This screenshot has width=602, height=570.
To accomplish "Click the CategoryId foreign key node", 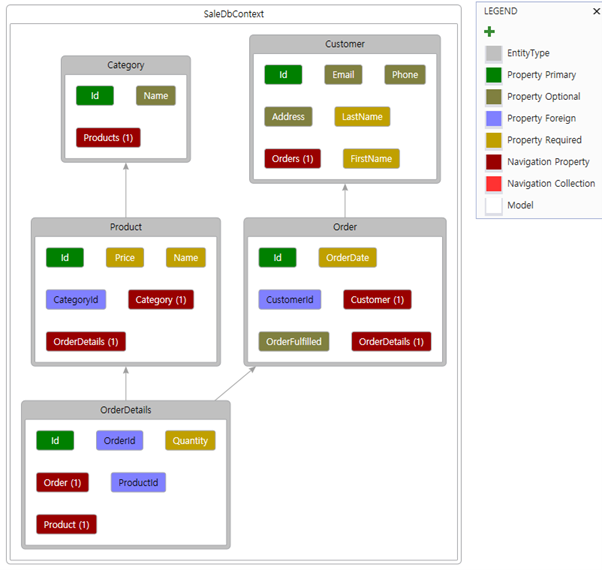I will [x=76, y=299].
